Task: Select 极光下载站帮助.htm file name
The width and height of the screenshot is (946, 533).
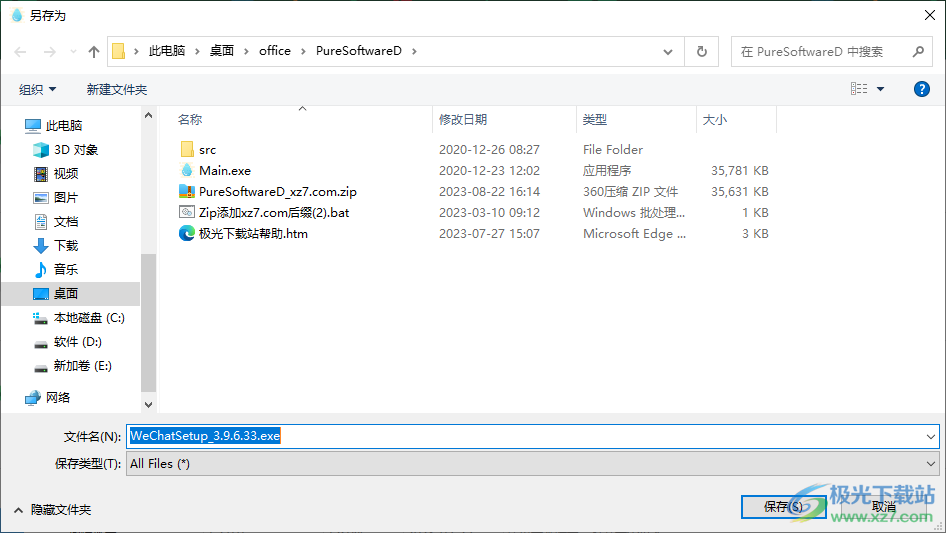Action: [253, 234]
